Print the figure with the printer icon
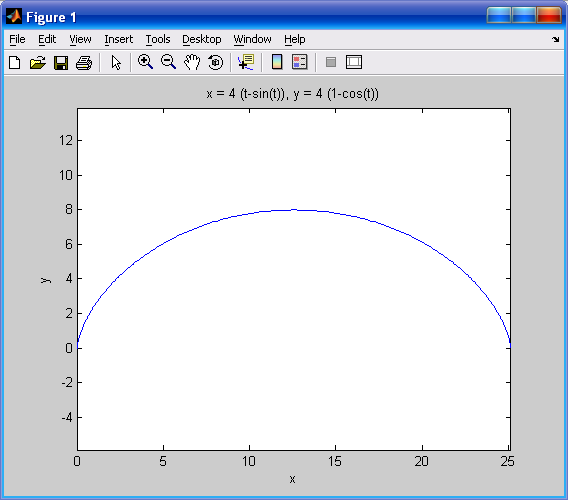The height and width of the screenshot is (500, 568). [84, 62]
